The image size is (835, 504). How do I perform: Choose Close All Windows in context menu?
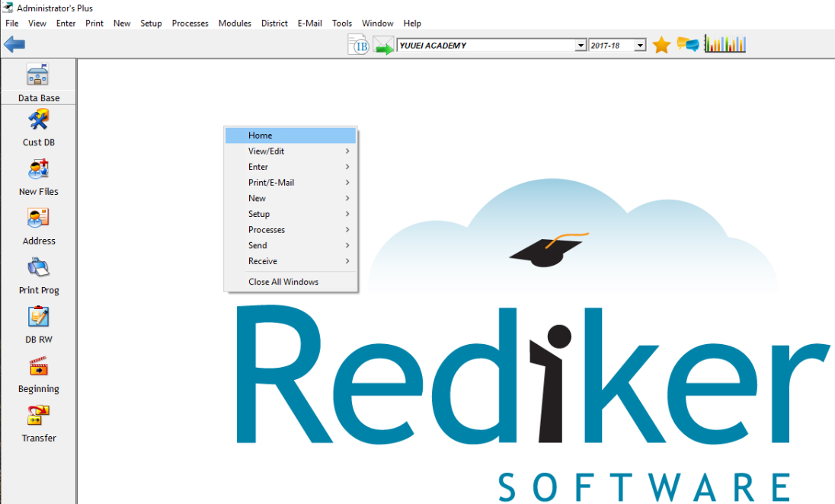click(x=291, y=282)
